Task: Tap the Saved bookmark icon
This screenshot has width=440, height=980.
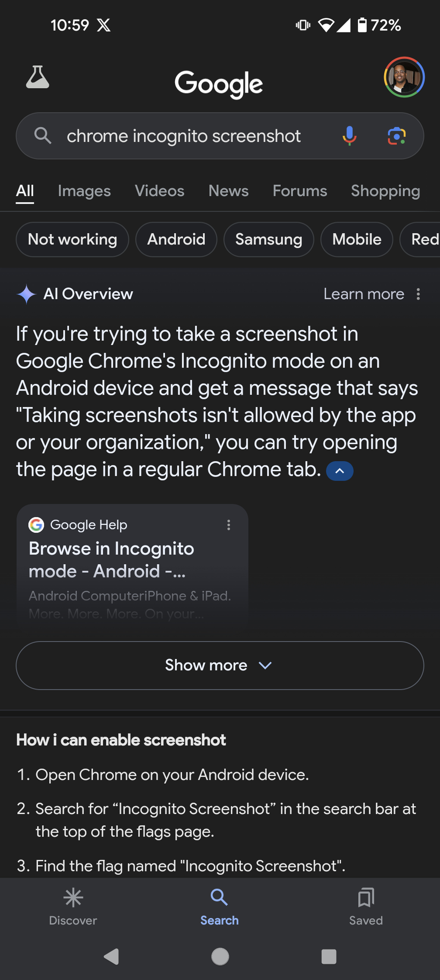Action: [x=365, y=903]
